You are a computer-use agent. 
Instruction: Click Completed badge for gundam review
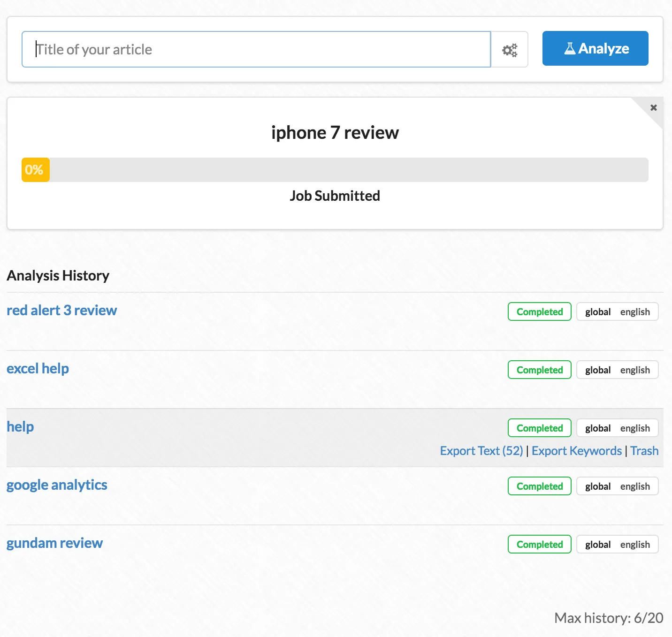540,544
